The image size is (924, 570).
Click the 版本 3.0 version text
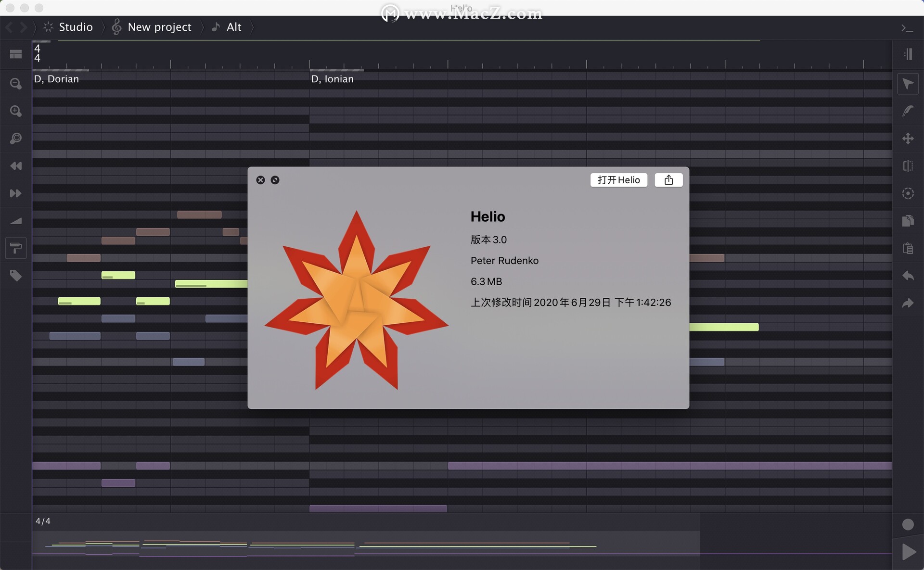[x=488, y=240]
